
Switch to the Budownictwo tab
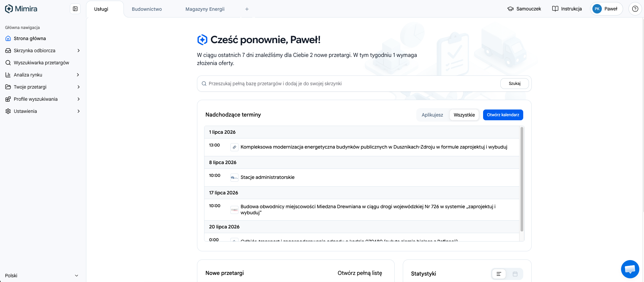147,9
